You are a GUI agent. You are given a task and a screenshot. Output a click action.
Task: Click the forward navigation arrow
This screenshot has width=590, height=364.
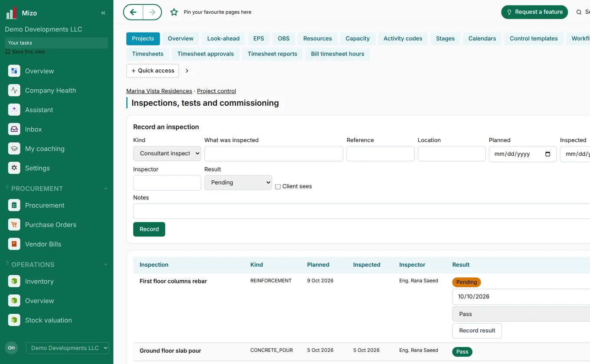[152, 12]
